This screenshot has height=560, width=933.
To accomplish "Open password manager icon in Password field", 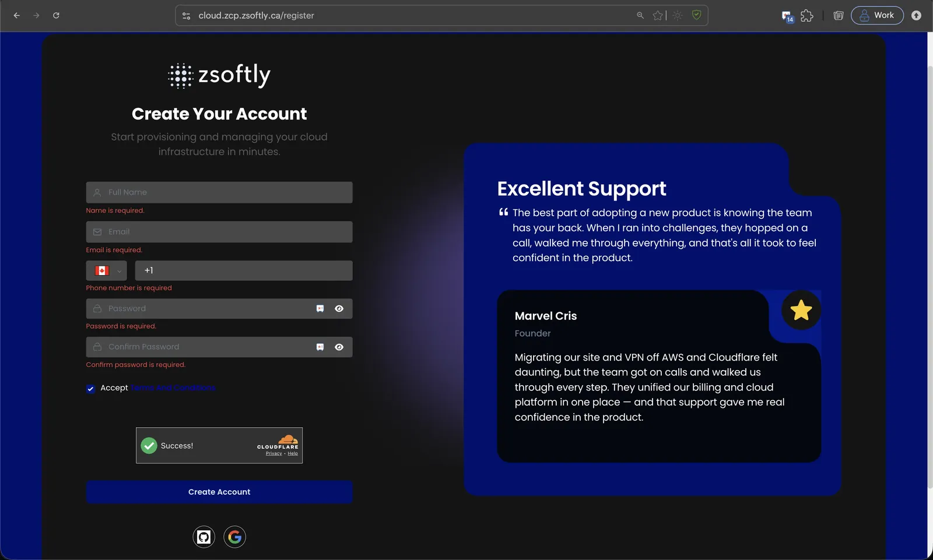I will point(320,309).
